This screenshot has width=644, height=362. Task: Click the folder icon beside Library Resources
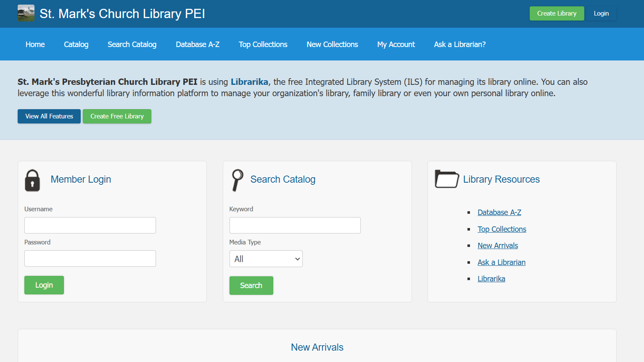point(446,179)
